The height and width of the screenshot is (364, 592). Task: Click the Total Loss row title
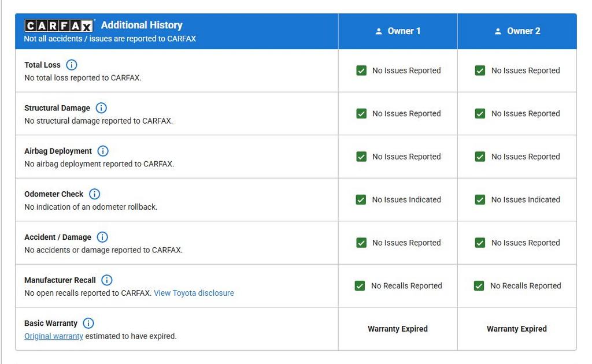[x=42, y=65]
